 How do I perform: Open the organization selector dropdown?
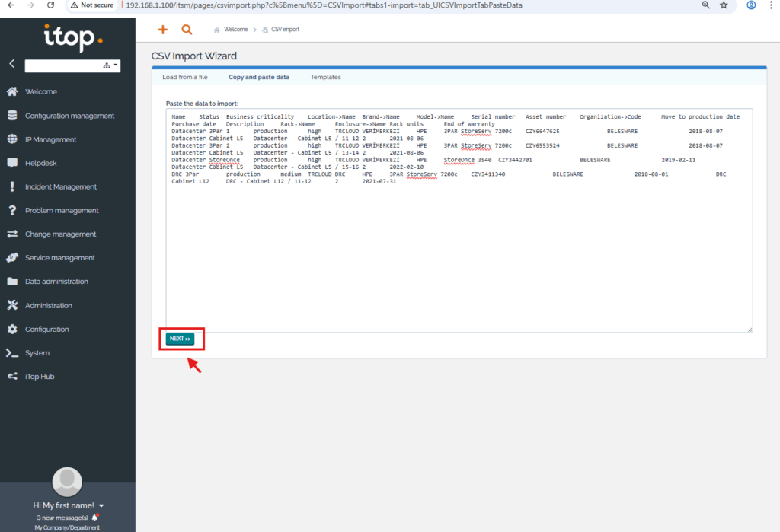[72, 66]
